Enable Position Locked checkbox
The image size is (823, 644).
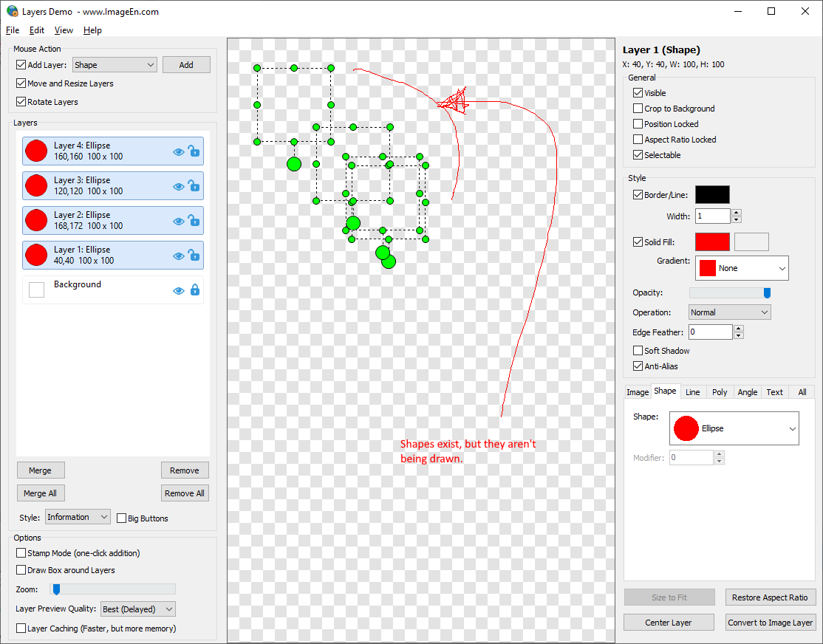pos(638,124)
